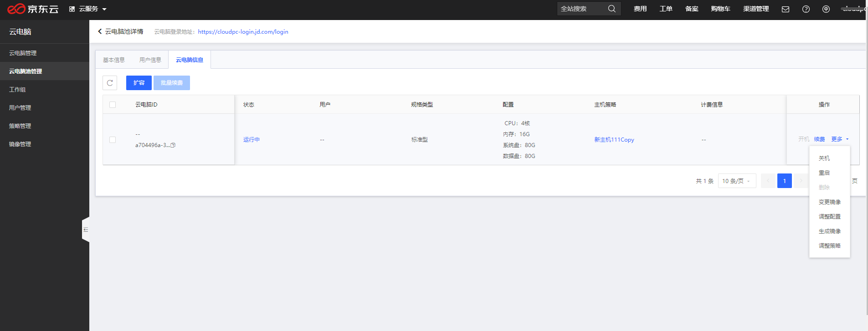Check the row checkbox for a704496a-3

pos(113,140)
